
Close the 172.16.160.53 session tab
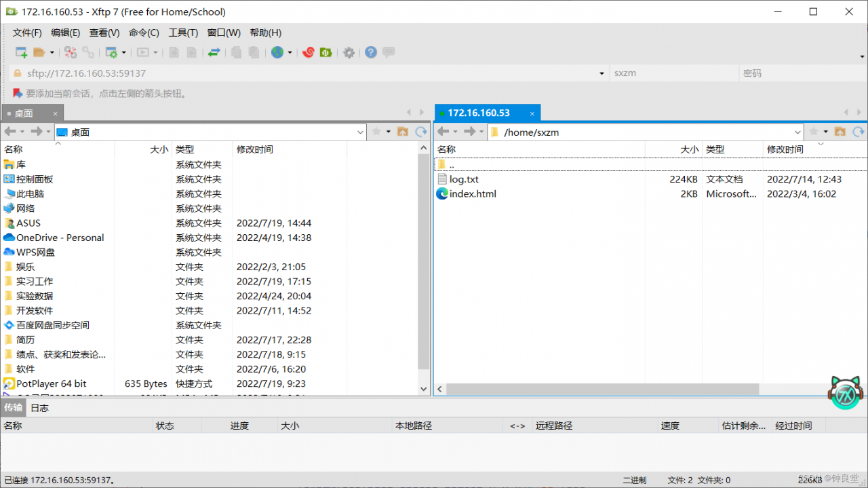[532, 113]
